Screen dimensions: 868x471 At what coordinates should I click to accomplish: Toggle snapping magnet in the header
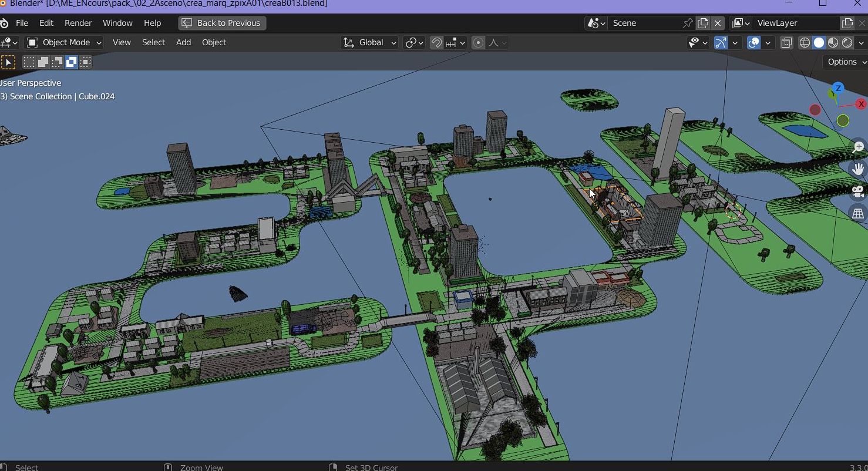coord(436,42)
